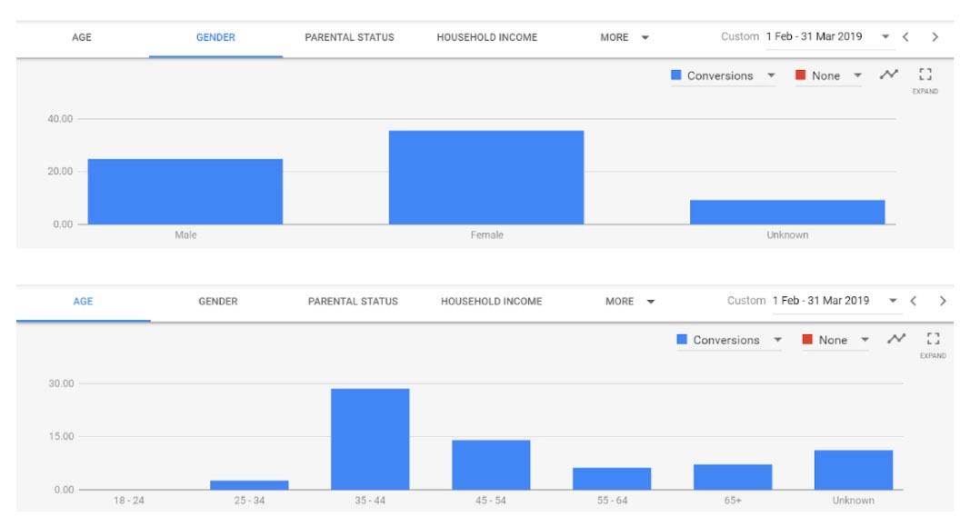Open the MORE menu in gender panel
Screen dimensions: 980x527
coord(625,37)
